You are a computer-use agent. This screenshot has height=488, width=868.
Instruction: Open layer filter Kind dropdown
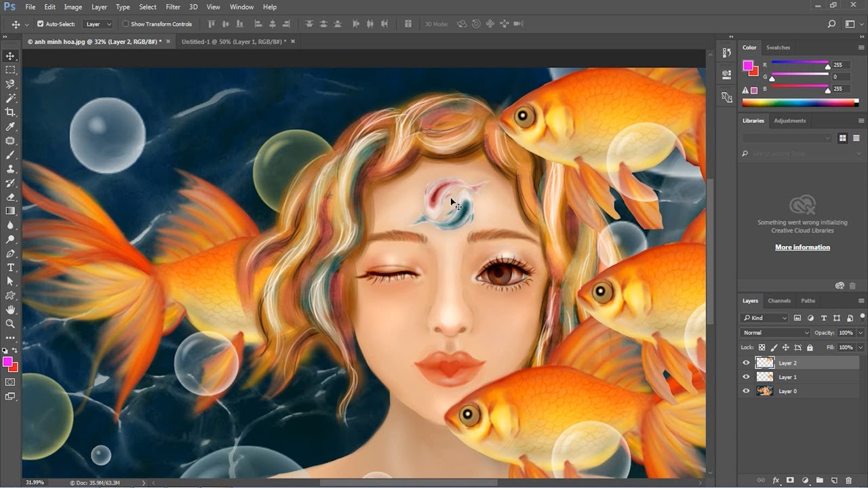coord(765,317)
